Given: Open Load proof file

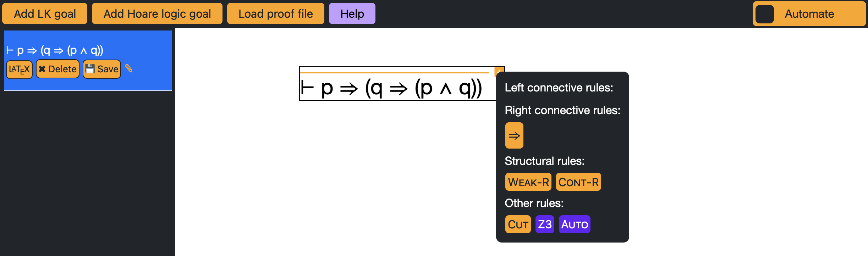Looking at the screenshot, I should (x=275, y=14).
